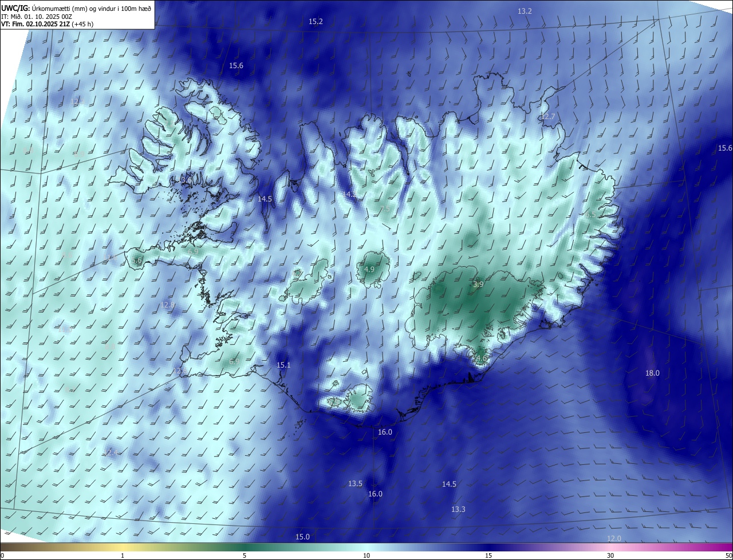Click the 13.5 value label on the map
This screenshot has height=560, width=733.
[x=355, y=483]
